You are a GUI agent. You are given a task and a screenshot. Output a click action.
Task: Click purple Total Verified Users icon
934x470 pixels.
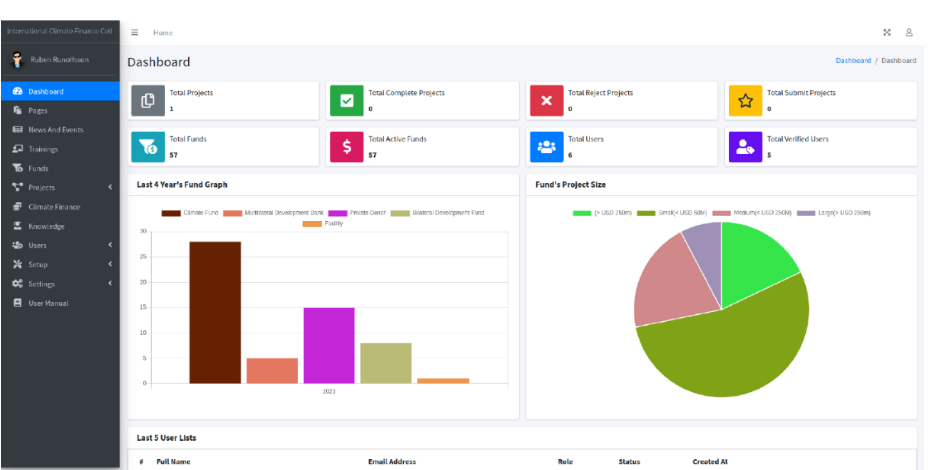coord(745,147)
